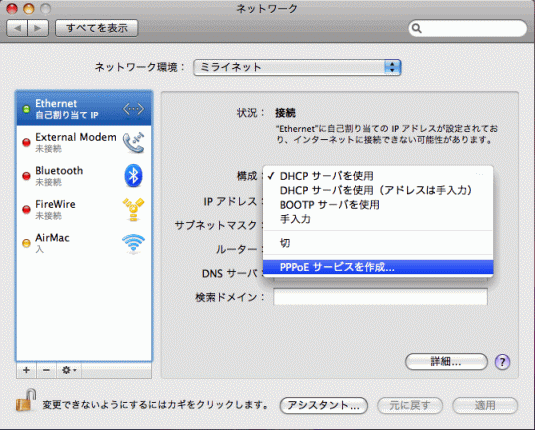Remove selected service with minus button

point(46,370)
